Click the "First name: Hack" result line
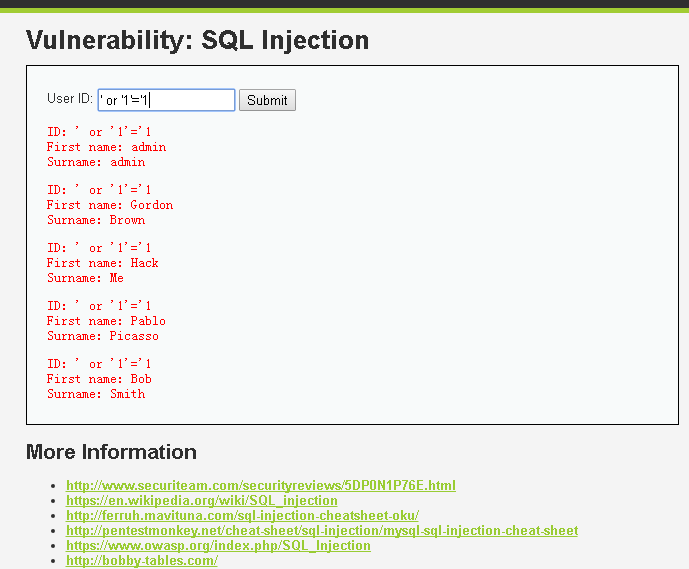This screenshot has height=569, width=689. pyautogui.click(x=102, y=263)
